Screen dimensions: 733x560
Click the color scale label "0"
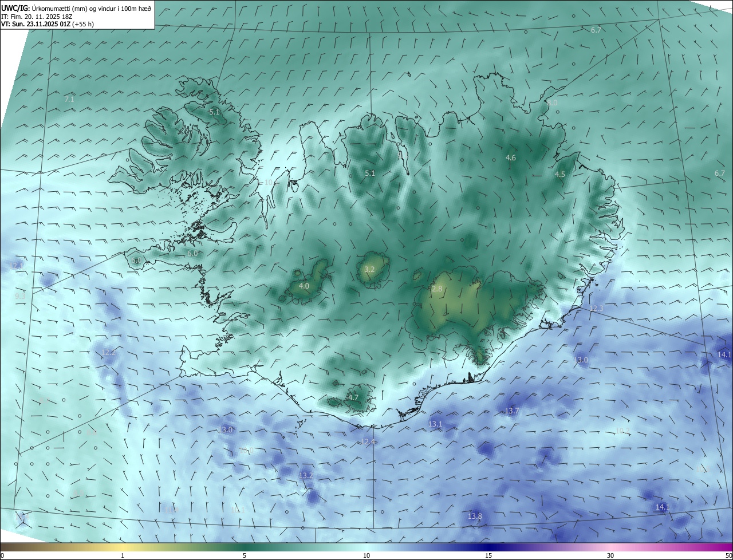tap(2, 555)
